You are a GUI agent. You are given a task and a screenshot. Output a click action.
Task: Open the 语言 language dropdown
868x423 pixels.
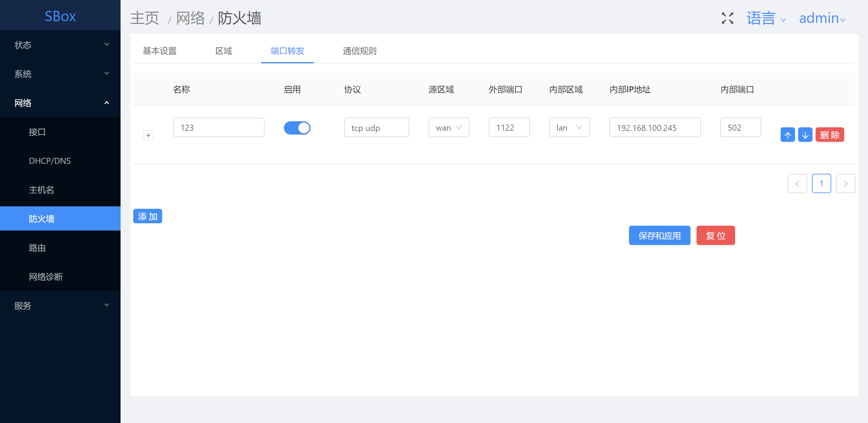(x=766, y=18)
